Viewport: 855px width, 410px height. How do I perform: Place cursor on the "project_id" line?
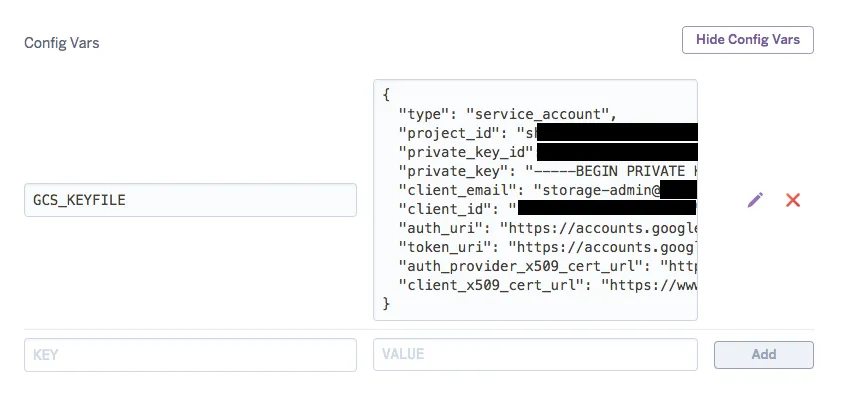(x=460, y=133)
